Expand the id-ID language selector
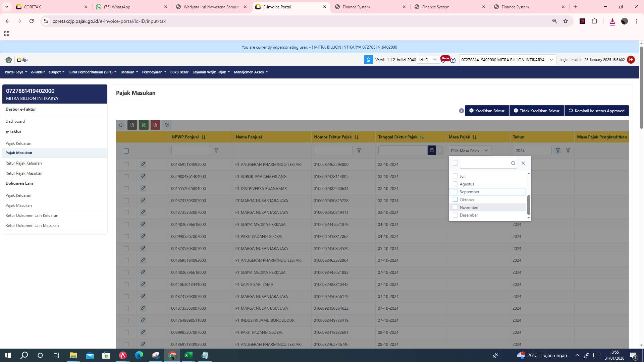Screen dimensions: 644x362 click(428, 60)
